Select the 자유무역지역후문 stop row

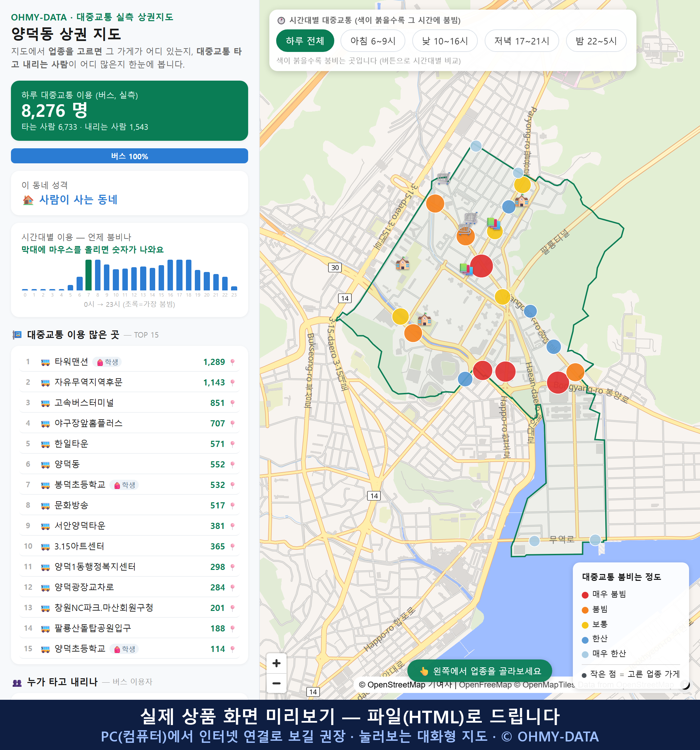coord(130,383)
